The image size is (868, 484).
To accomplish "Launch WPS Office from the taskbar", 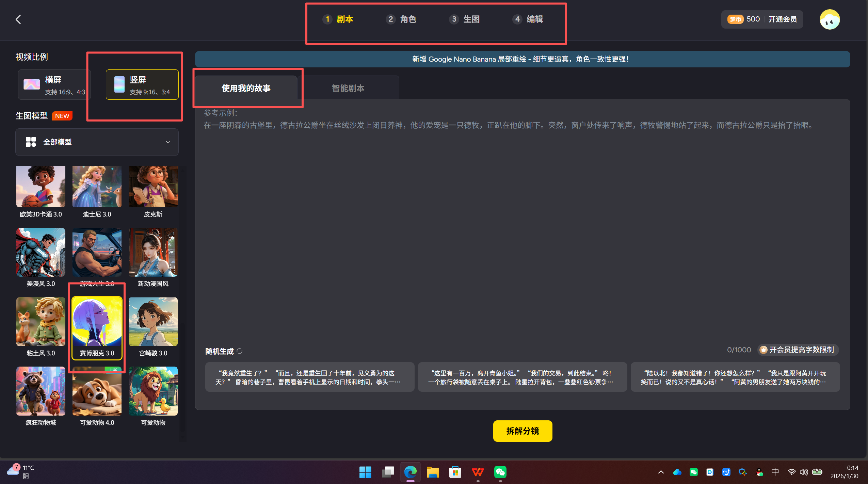I will 478,472.
